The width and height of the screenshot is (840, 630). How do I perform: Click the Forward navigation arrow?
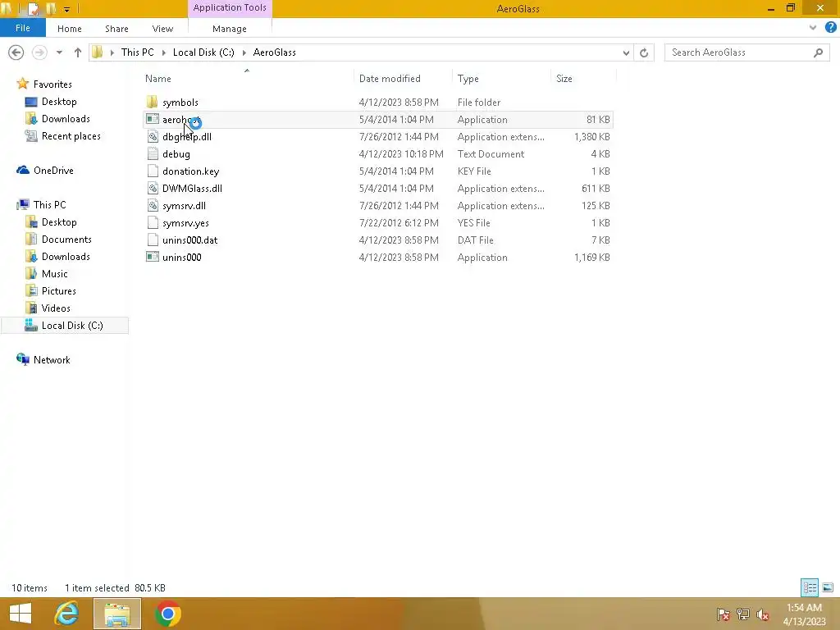tap(39, 52)
